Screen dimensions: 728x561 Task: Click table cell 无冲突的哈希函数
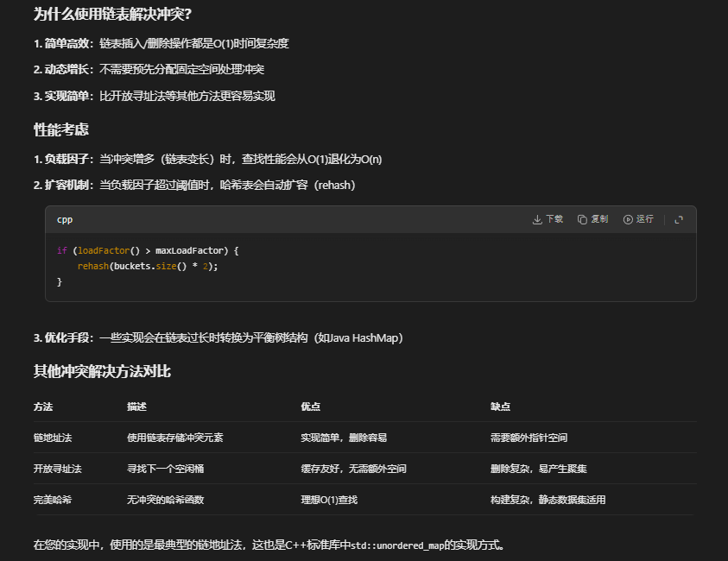(x=165, y=500)
